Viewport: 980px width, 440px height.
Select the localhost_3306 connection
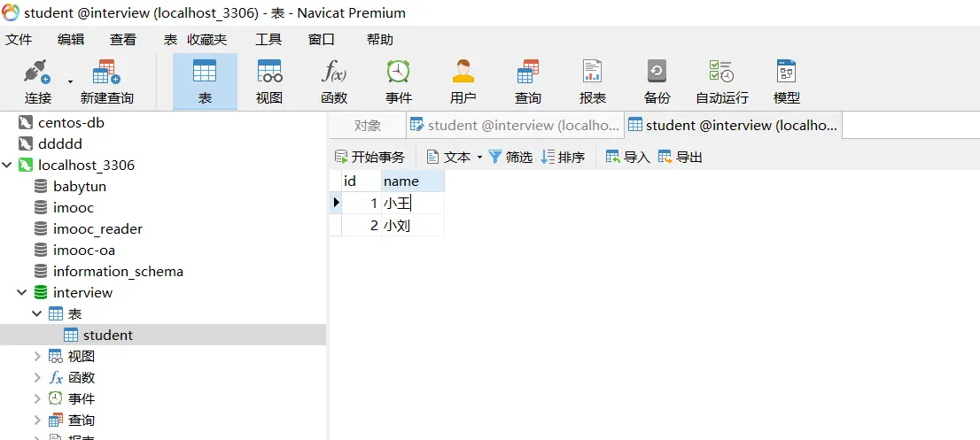pyautogui.click(x=86, y=166)
